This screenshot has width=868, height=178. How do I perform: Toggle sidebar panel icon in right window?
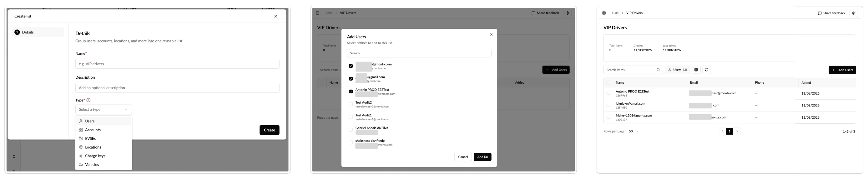tap(604, 13)
